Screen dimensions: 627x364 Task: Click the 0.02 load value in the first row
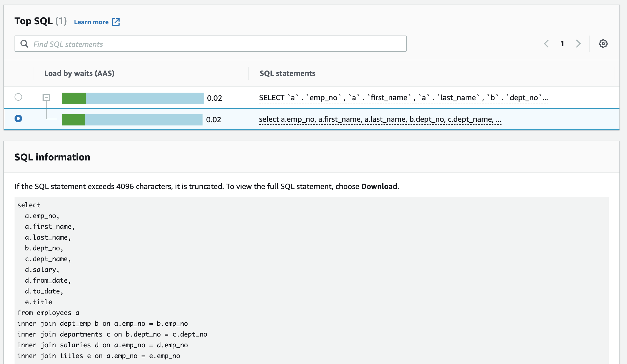tap(214, 98)
